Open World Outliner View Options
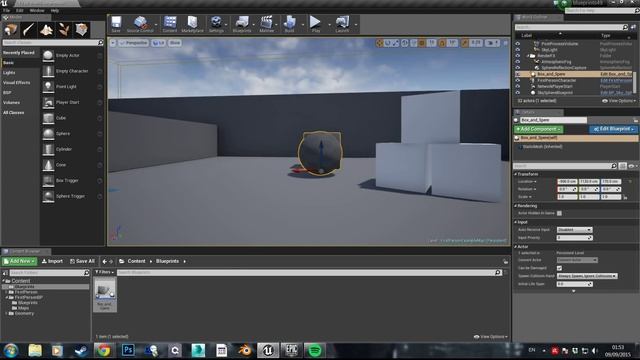 (x=619, y=101)
